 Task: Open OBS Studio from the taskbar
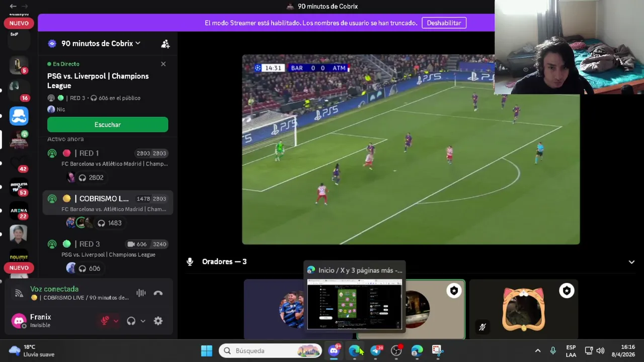[x=396, y=350]
